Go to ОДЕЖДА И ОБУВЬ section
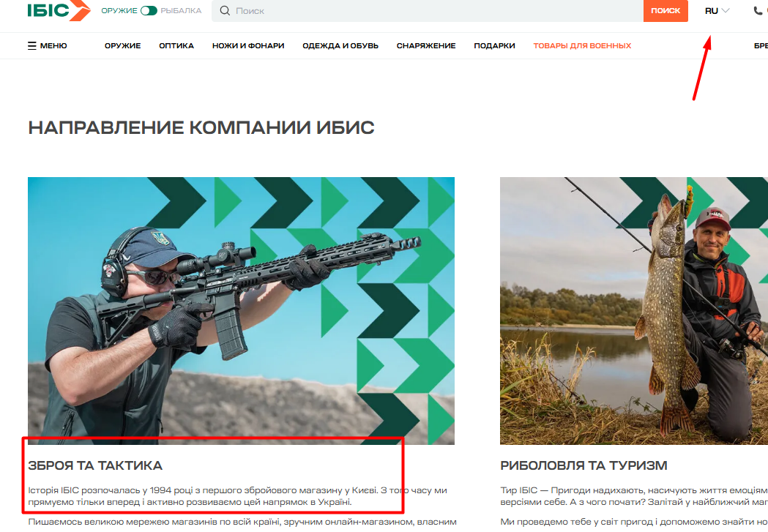This screenshot has width=768, height=532. 340,46
